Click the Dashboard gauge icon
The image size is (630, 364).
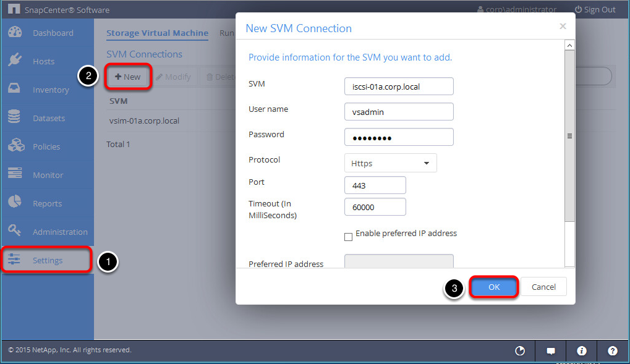click(x=15, y=32)
